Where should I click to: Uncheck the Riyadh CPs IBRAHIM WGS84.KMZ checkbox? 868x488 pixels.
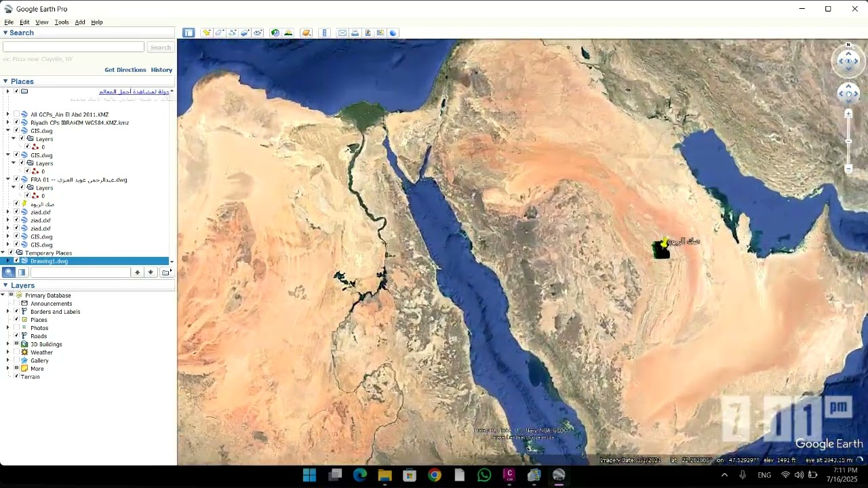pos(16,123)
